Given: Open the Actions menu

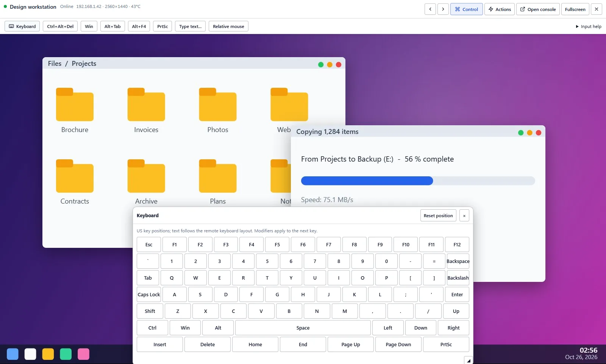Looking at the screenshot, I should point(500,9).
